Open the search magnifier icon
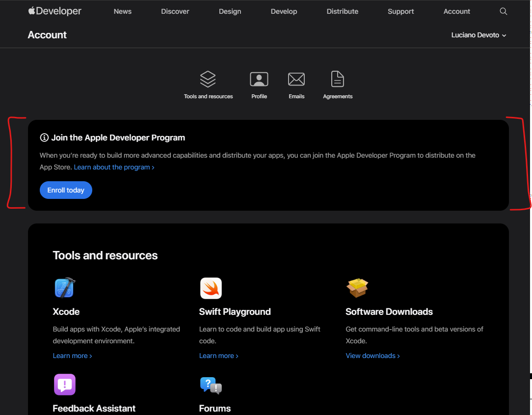The height and width of the screenshot is (415, 532). point(503,11)
